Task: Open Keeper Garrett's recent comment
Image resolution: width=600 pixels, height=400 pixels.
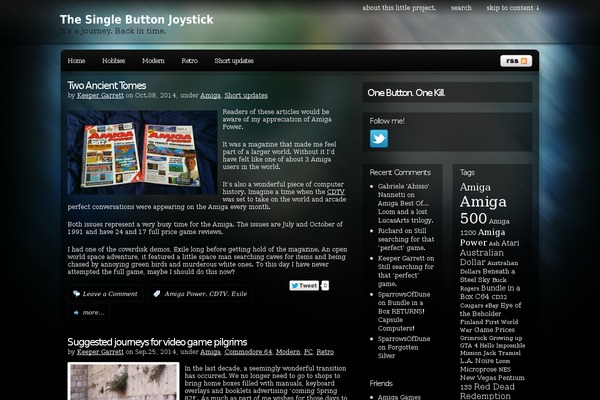Action: 406,271
